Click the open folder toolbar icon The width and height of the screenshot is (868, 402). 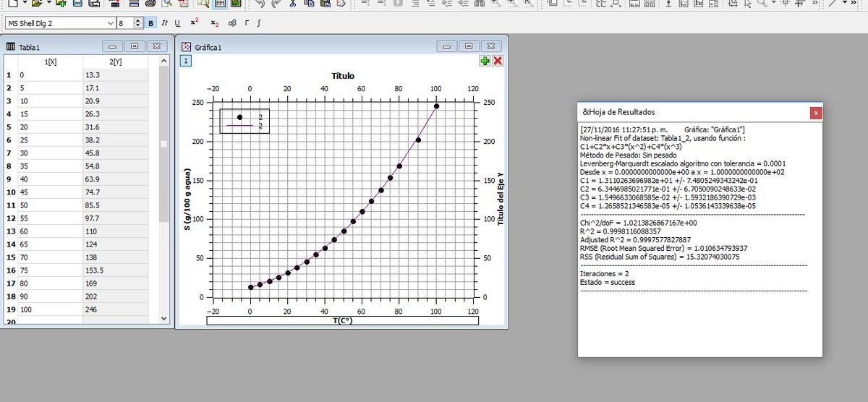35,4
